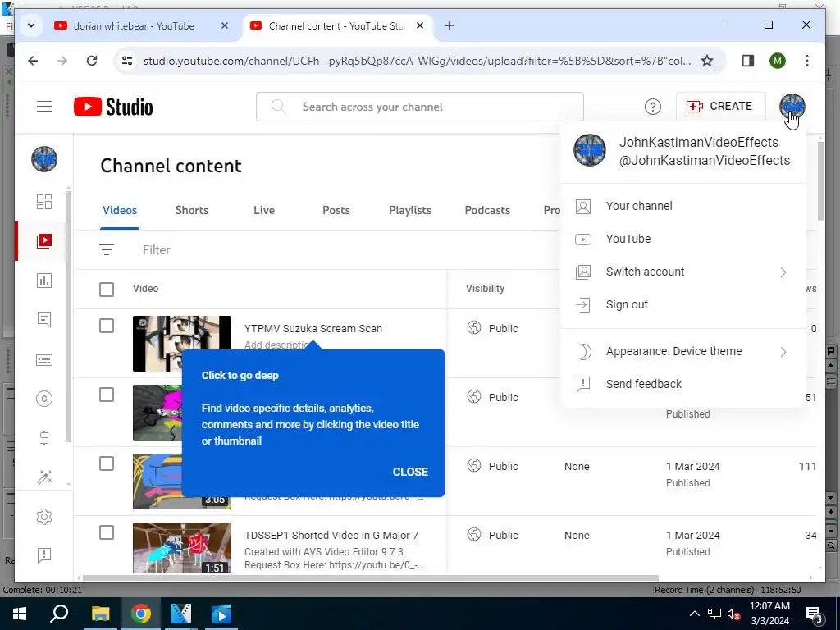Open TDSSEP1 Shorted Video in G Major 7
This screenshot has height=630, width=840.
click(x=331, y=535)
